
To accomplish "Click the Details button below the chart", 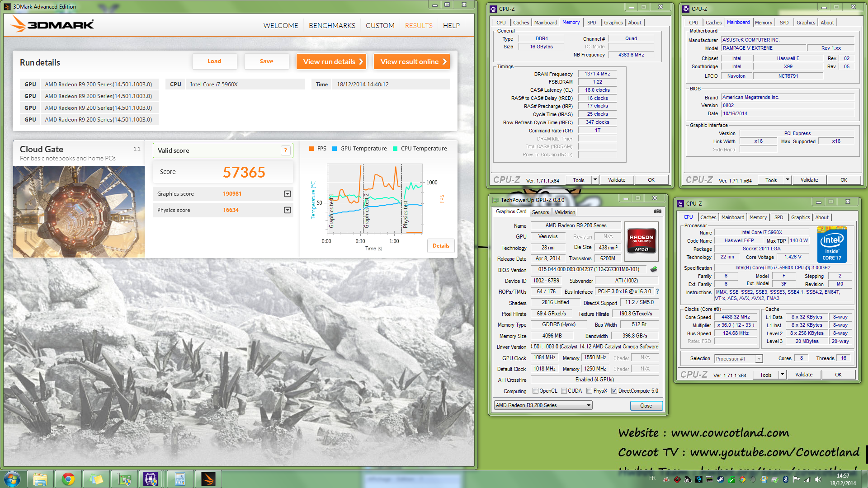I will coord(441,246).
